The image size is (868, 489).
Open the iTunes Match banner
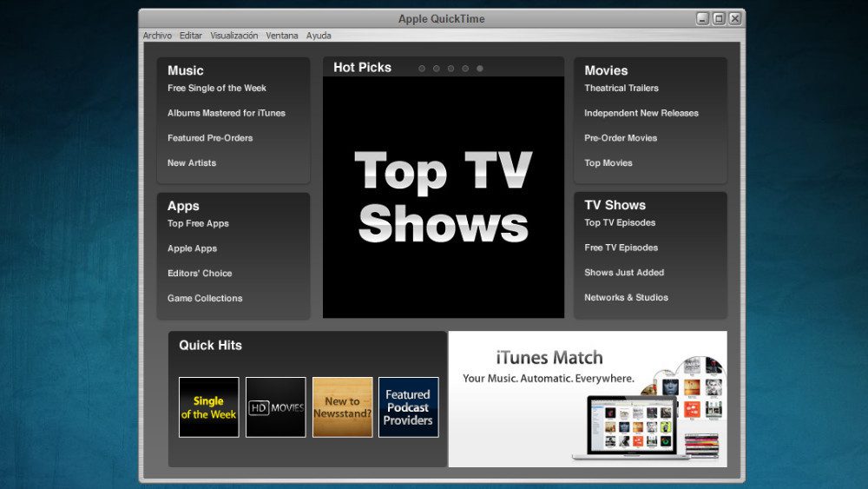point(588,399)
